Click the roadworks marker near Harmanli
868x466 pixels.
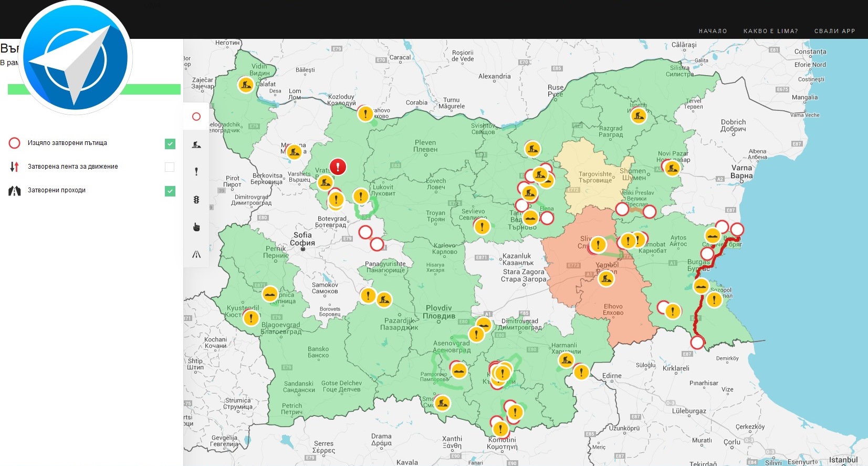[x=566, y=360]
